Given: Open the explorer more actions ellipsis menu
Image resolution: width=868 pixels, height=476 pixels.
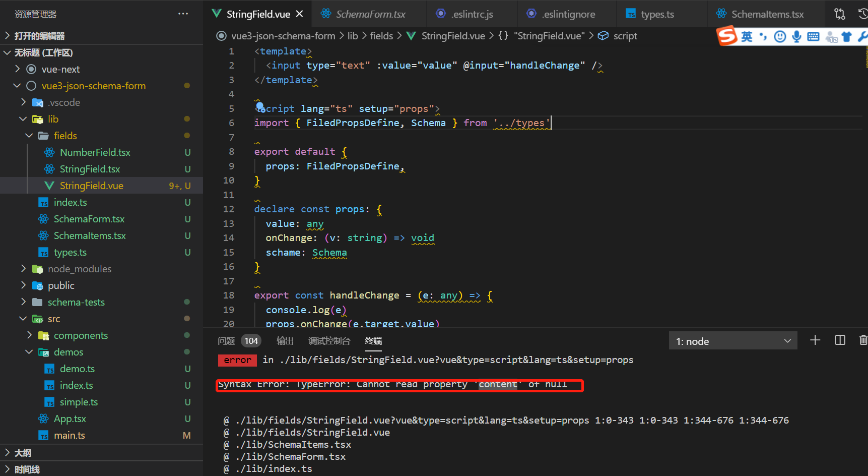Looking at the screenshot, I should (x=183, y=14).
